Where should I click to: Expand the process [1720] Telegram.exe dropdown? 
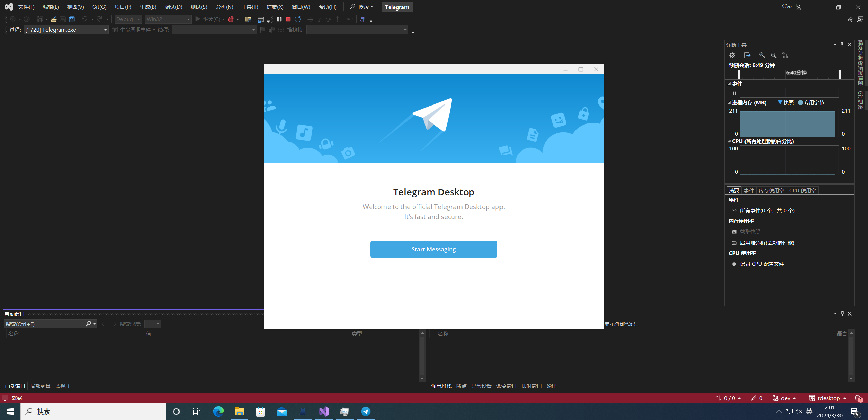click(x=105, y=30)
